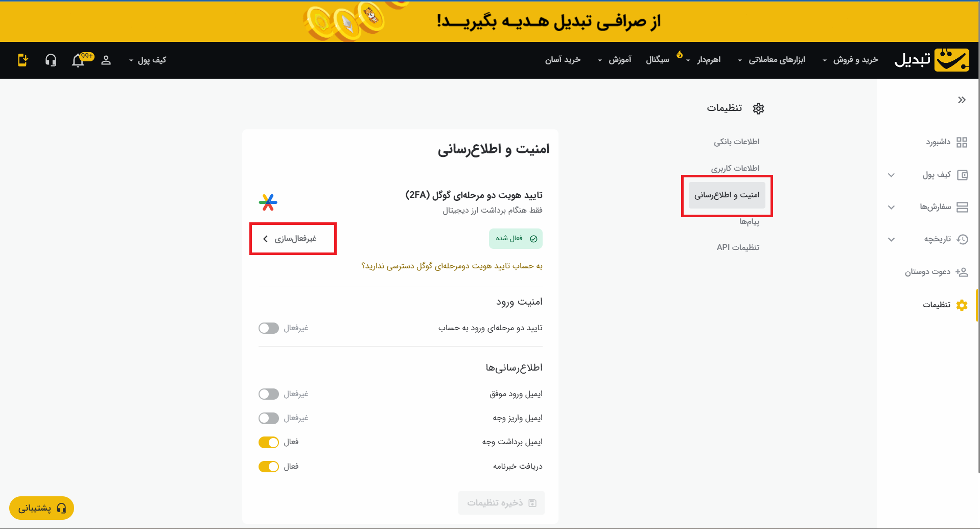Toggle ایمیل ورود موفق notification
980x529 pixels.
[x=269, y=394]
